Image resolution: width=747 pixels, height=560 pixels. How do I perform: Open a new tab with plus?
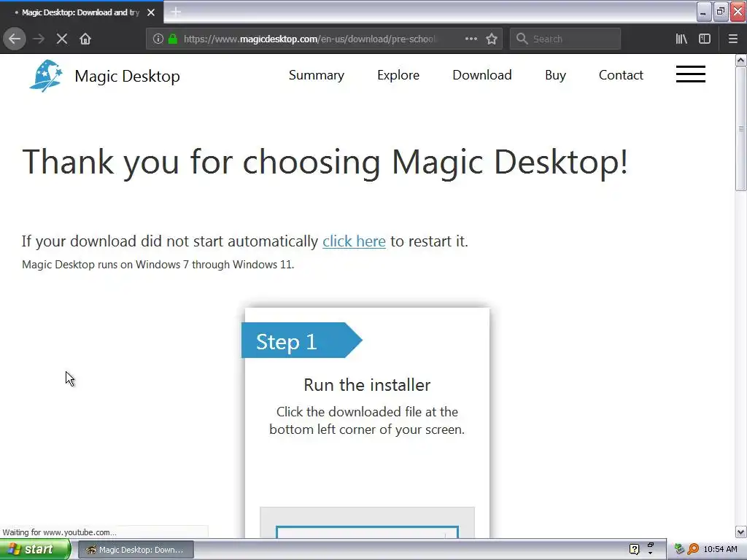click(x=176, y=12)
